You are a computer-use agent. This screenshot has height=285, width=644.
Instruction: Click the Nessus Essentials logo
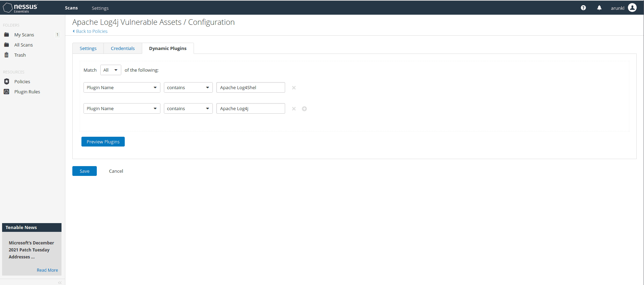point(20,8)
